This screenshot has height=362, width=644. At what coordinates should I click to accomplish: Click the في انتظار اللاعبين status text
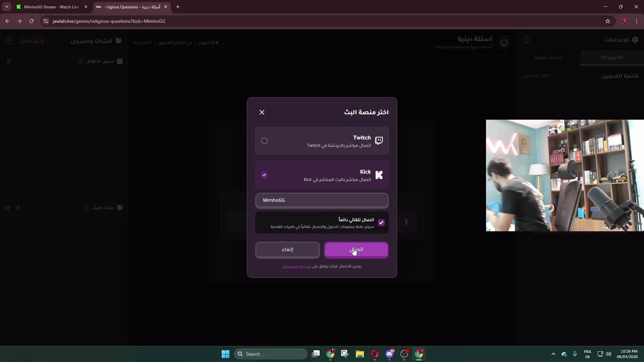click(175, 43)
